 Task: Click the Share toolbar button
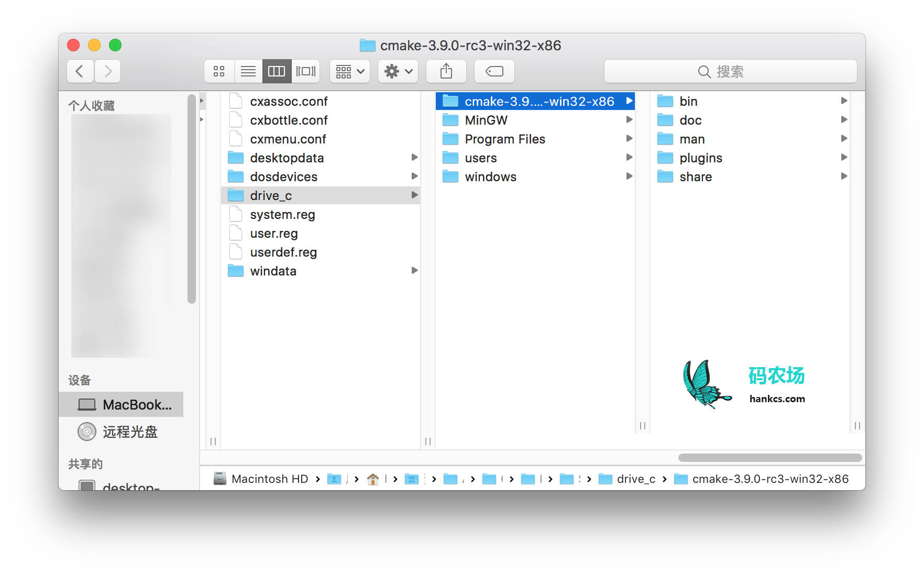pos(446,71)
